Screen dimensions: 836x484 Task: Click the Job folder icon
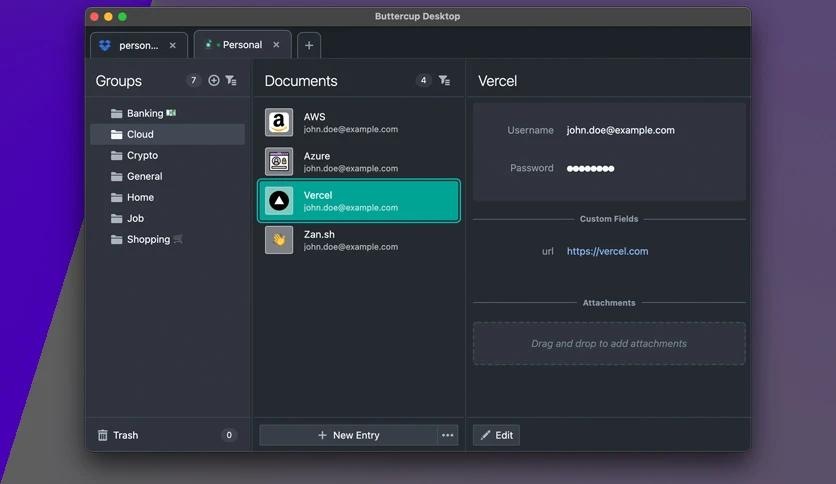pos(116,219)
